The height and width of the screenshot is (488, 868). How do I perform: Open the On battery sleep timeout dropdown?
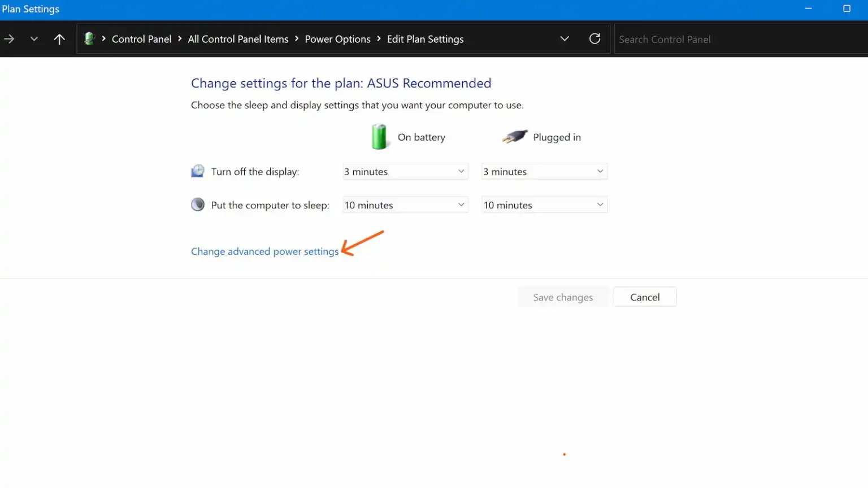pyautogui.click(x=405, y=205)
